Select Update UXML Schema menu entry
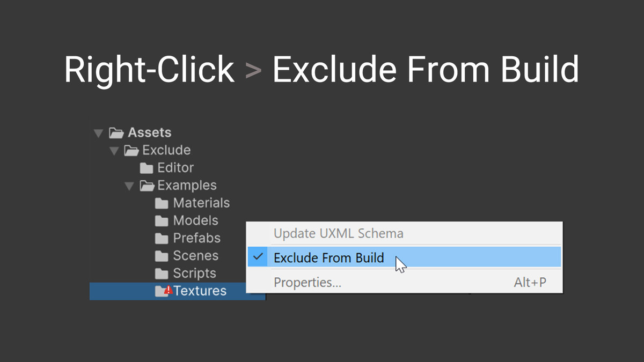Viewport: 644px width, 362px height. tap(339, 233)
